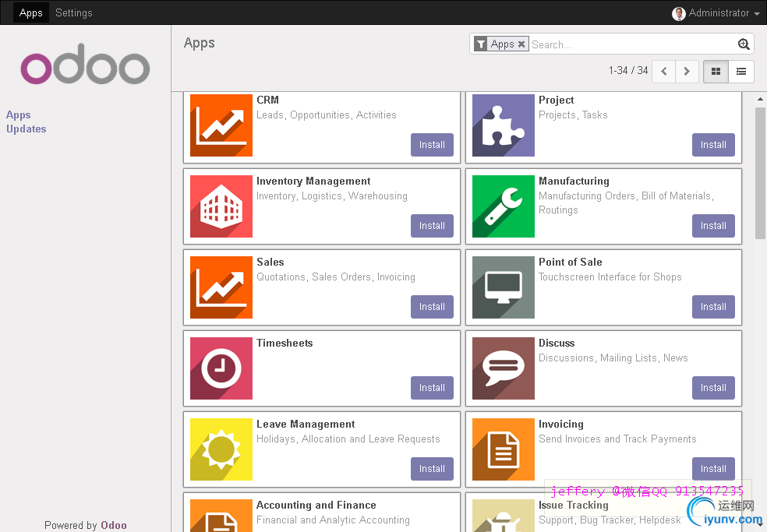Remove the Apps filter tag
767x532 pixels.
click(521, 44)
